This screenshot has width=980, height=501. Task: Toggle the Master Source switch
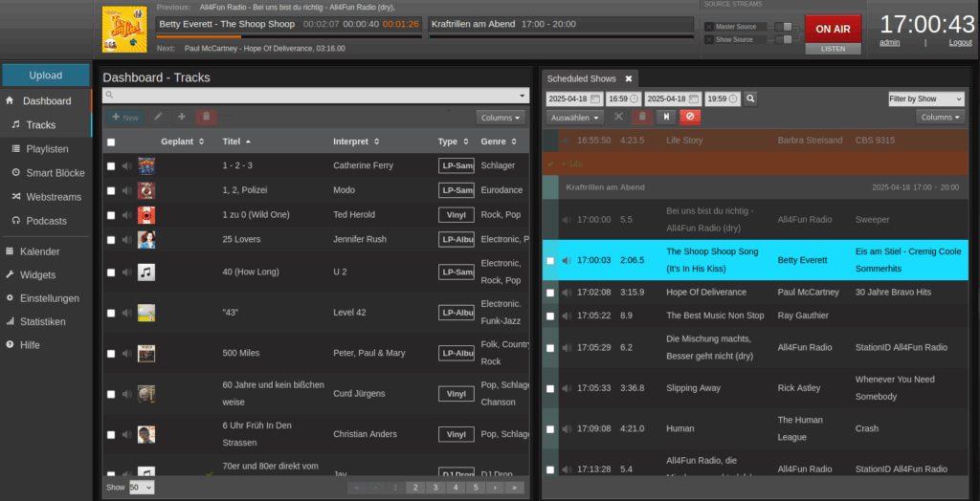tap(784, 27)
